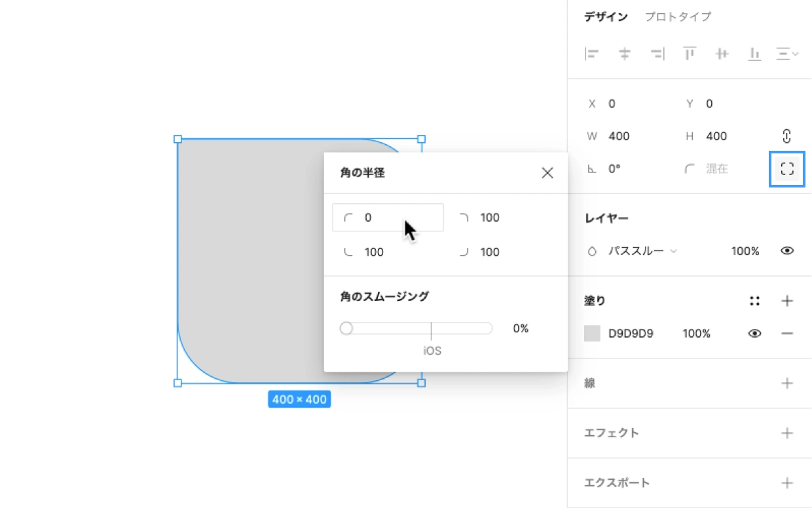Click the top-left corner radius field
This screenshot has width=812, height=508.
click(388, 218)
